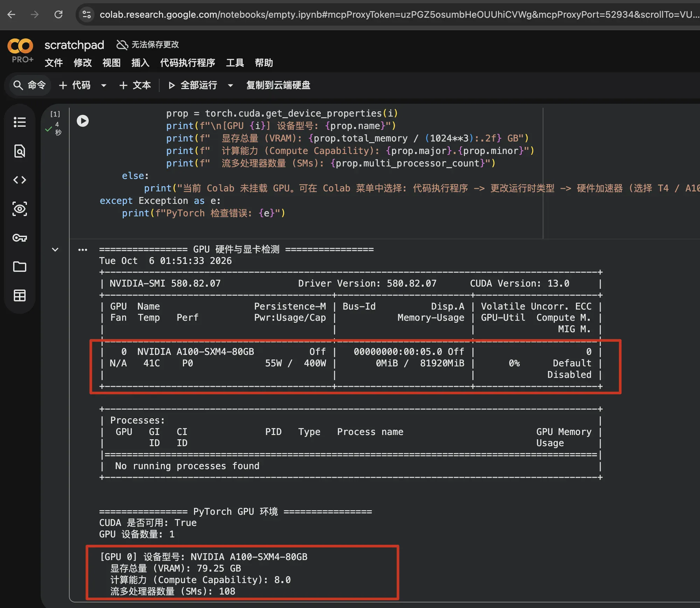
Task: Open the variable inspector sidebar icon
Action: point(20,209)
